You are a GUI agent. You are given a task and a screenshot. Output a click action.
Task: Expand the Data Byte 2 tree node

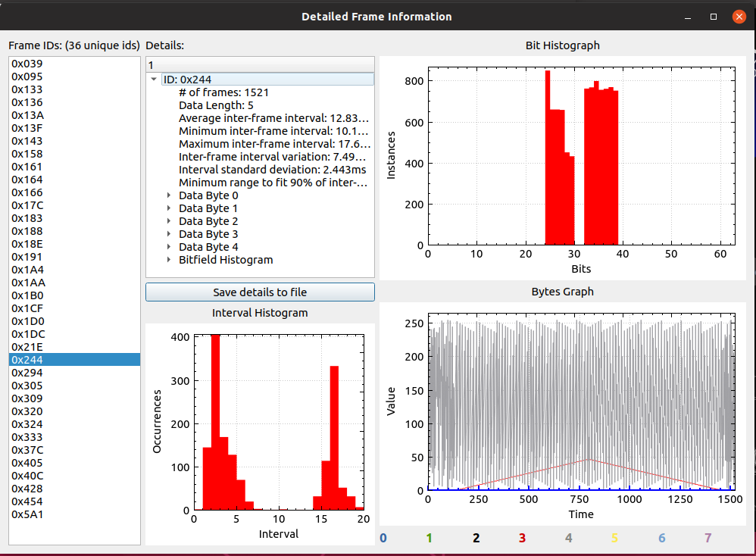(169, 221)
